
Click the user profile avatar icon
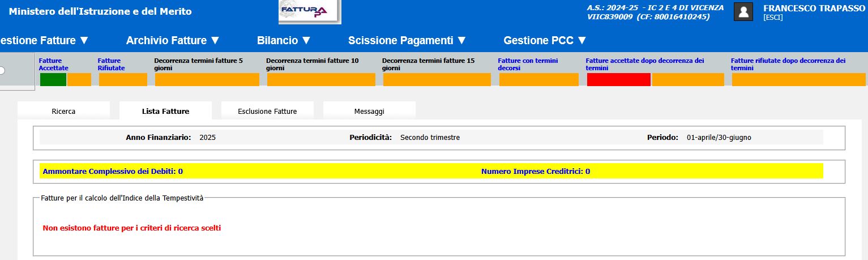click(743, 12)
